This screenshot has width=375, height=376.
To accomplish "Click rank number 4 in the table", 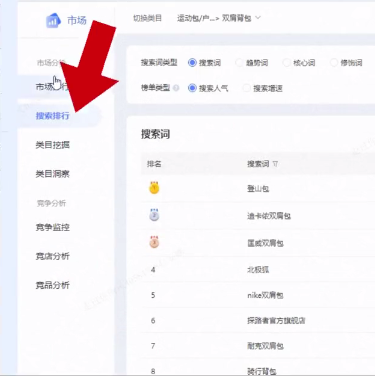I will click(x=153, y=269).
